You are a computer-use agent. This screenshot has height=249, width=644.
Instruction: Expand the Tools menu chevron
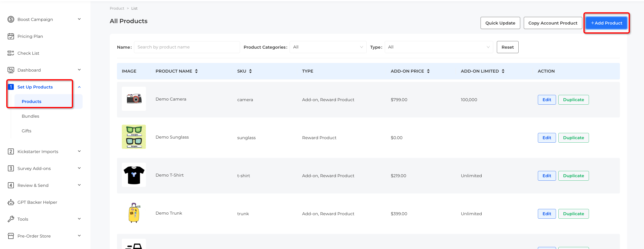pyautogui.click(x=79, y=219)
